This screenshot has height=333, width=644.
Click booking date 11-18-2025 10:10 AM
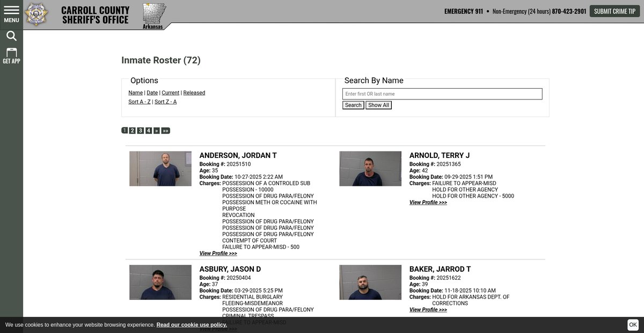[470, 291]
